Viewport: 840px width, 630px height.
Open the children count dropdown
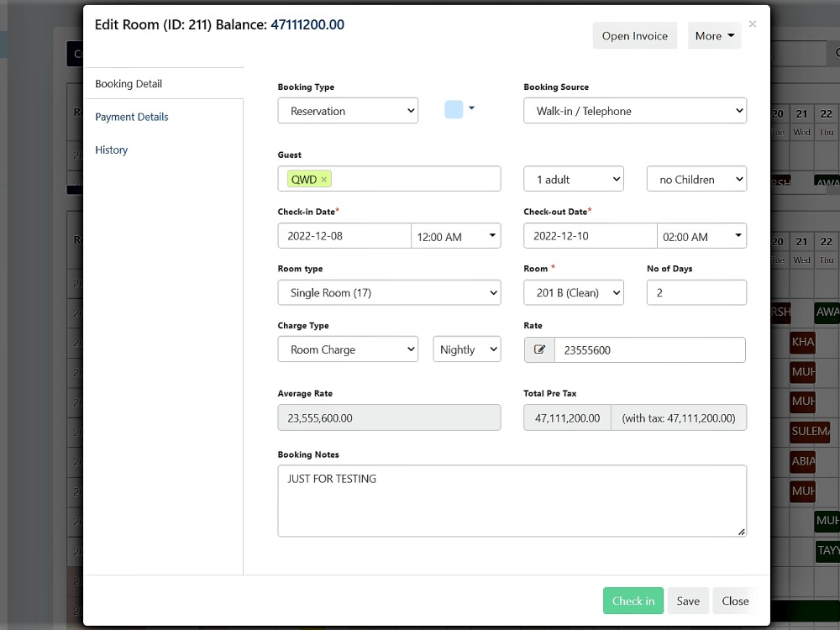pyautogui.click(x=696, y=178)
